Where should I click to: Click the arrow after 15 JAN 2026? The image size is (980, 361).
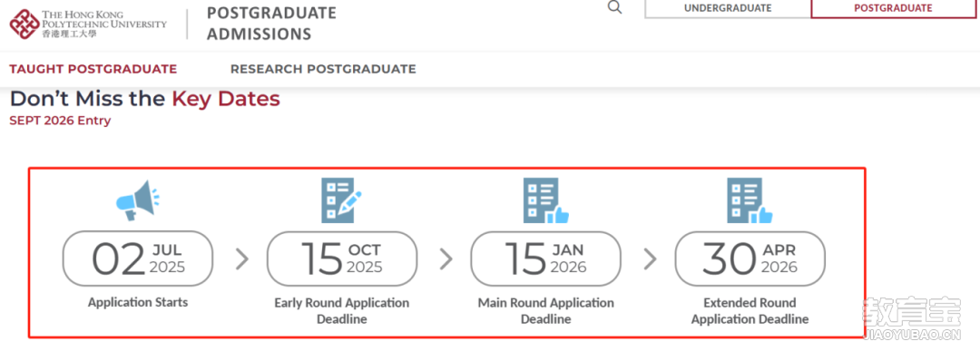tap(650, 259)
